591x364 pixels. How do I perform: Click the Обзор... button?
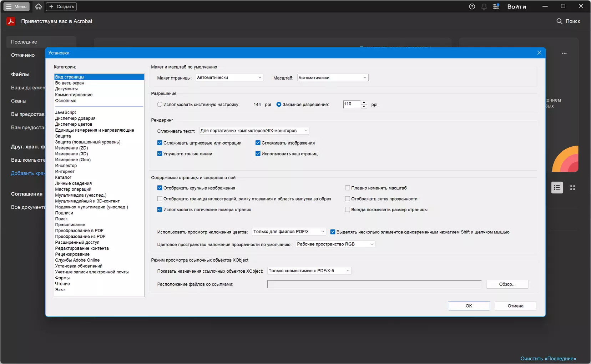[x=507, y=284]
